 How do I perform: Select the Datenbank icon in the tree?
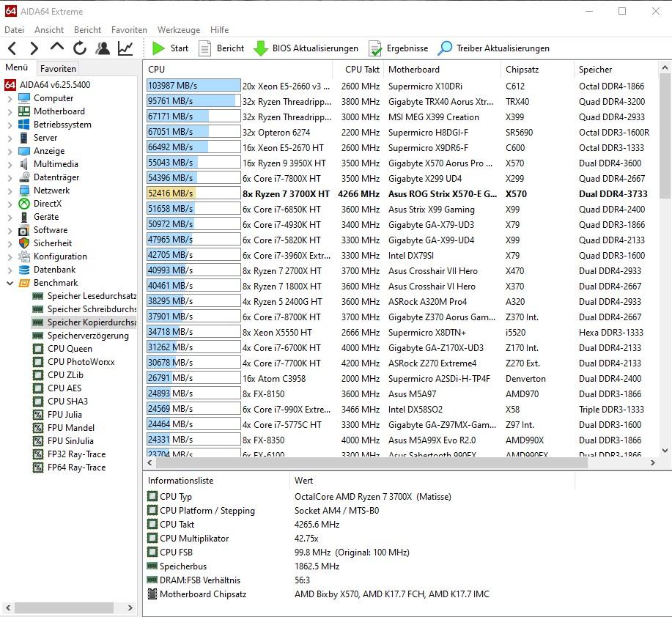[x=24, y=270]
